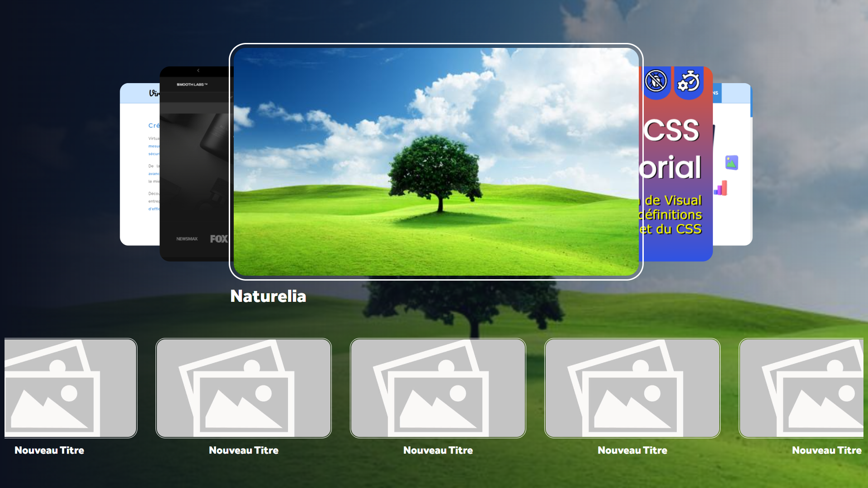868x488 pixels.
Task: Click the NEWSMAX logo on the dark card
Action: click(x=187, y=239)
